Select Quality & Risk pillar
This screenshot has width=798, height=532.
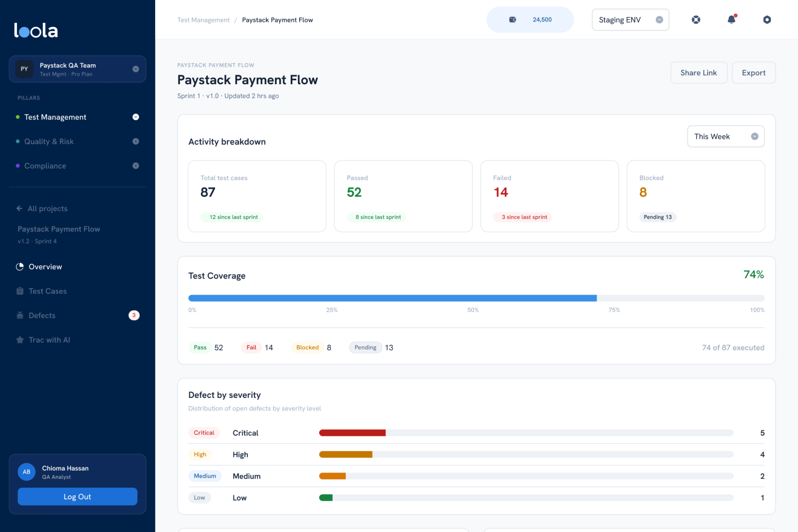pos(77,142)
